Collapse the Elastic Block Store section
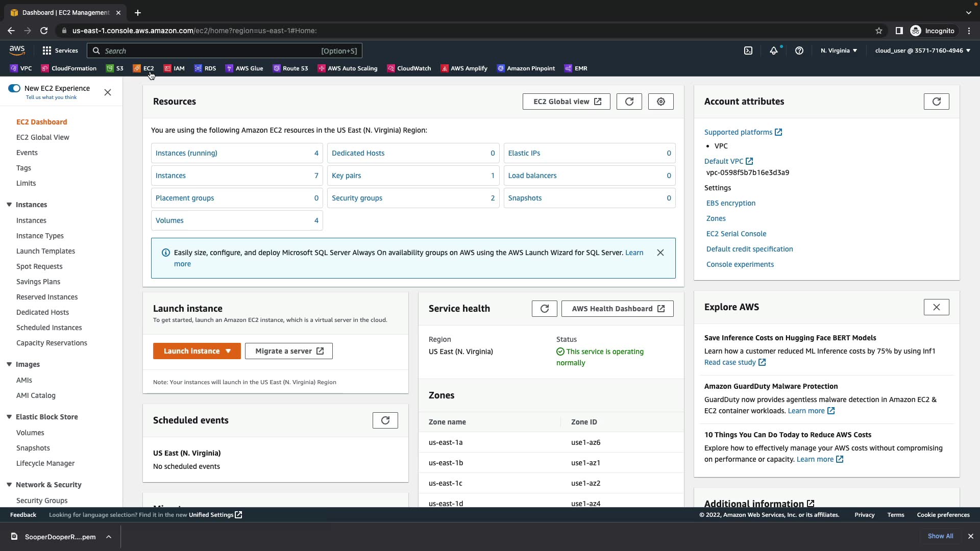980x551 pixels. (9, 417)
